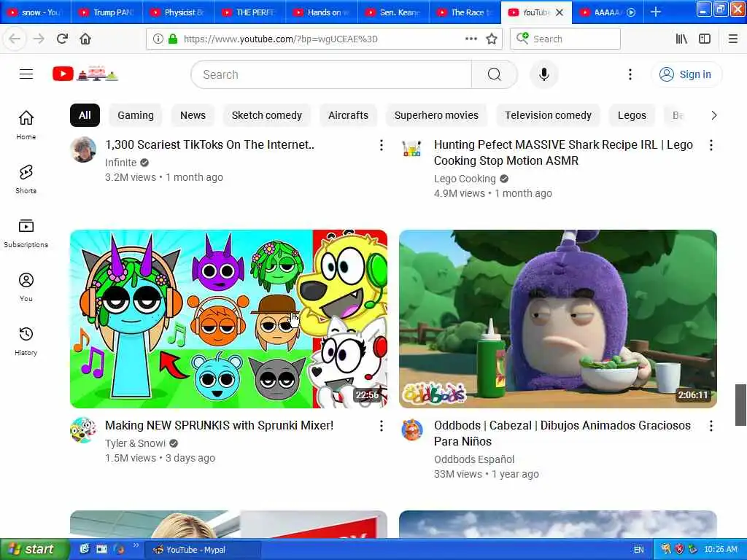Select the Legos filter chip
747x560 pixels.
pos(632,115)
